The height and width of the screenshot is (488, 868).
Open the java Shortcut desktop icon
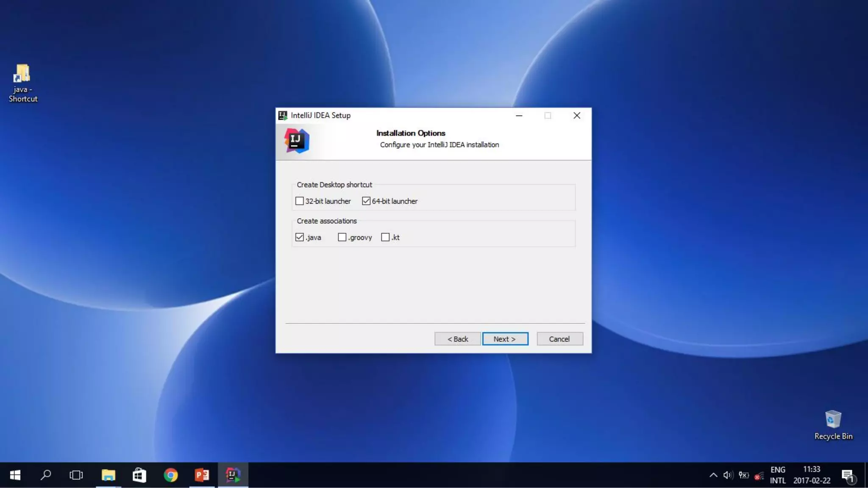tap(22, 83)
